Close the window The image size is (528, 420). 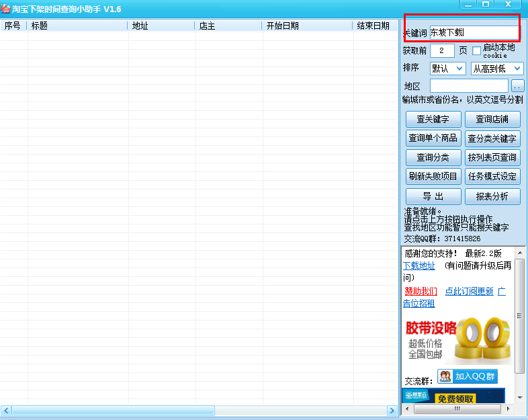tap(508, 5)
